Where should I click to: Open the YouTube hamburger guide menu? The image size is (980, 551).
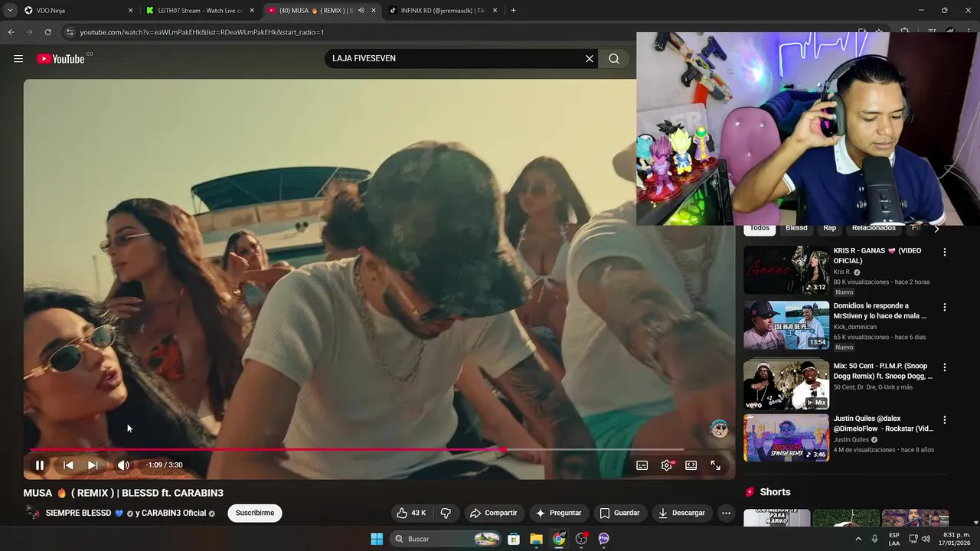tap(18, 59)
